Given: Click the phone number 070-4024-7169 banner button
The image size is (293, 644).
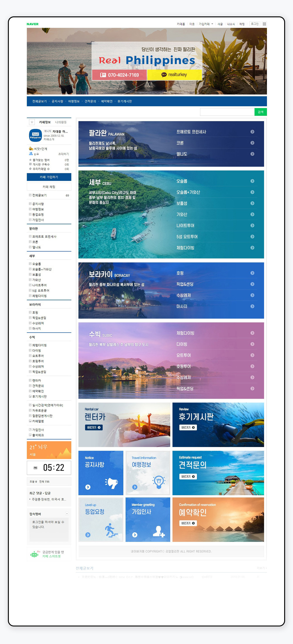Looking at the screenshot, I should click(x=119, y=75).
